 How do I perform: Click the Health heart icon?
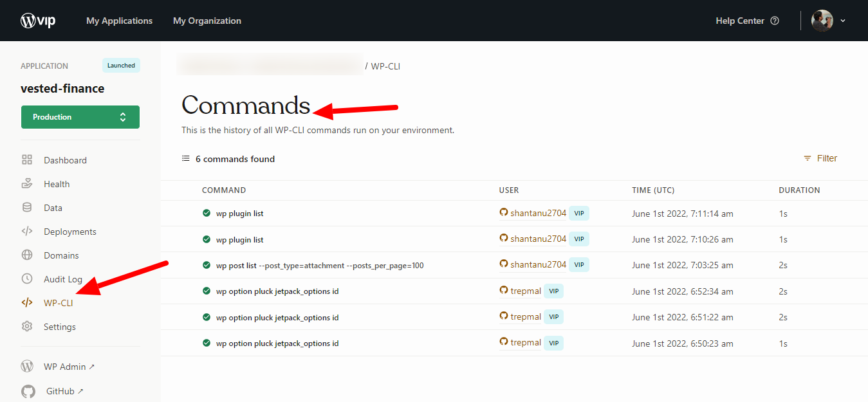pos(27,184)
